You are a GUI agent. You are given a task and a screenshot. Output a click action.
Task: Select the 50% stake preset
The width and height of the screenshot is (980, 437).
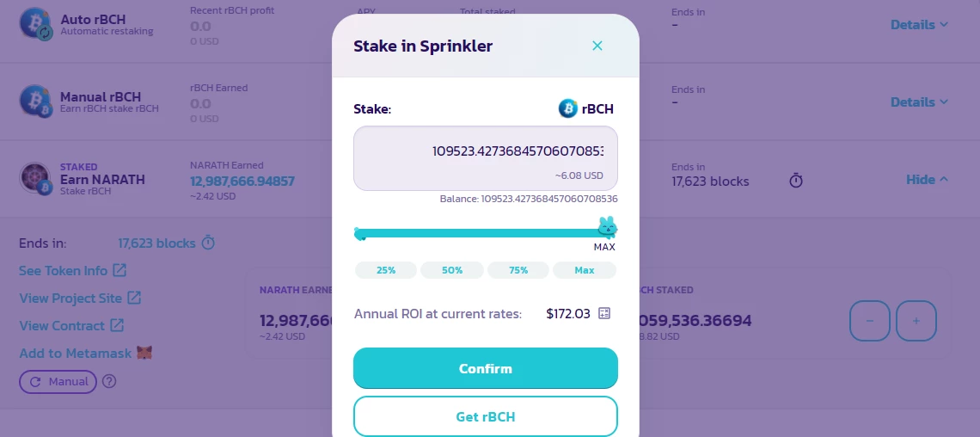[452, 270]
